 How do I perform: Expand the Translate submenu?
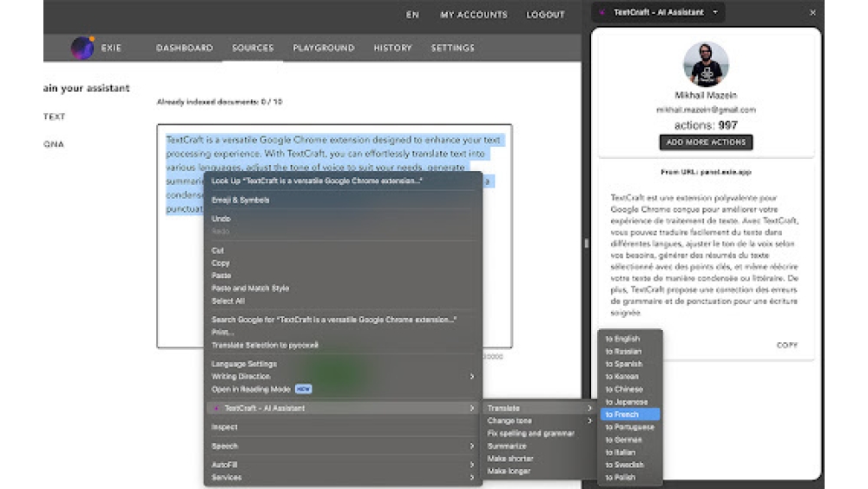pyautogui.click(x=539, y=408)
